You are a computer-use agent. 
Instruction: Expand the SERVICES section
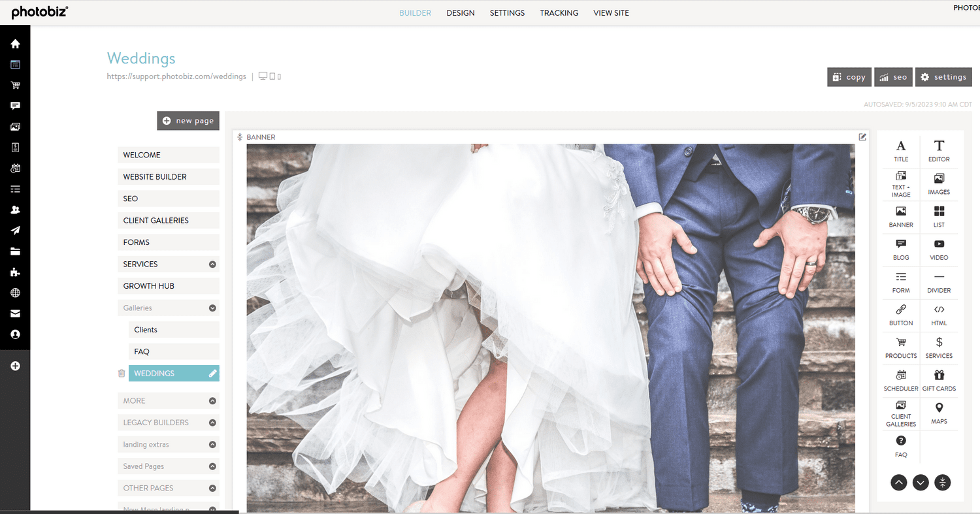click(x=212, y=264)
